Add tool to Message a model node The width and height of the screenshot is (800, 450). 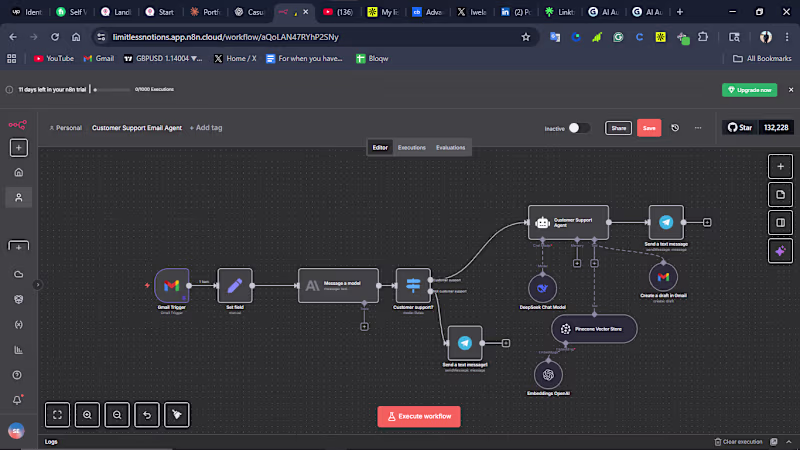coord(364,327)
